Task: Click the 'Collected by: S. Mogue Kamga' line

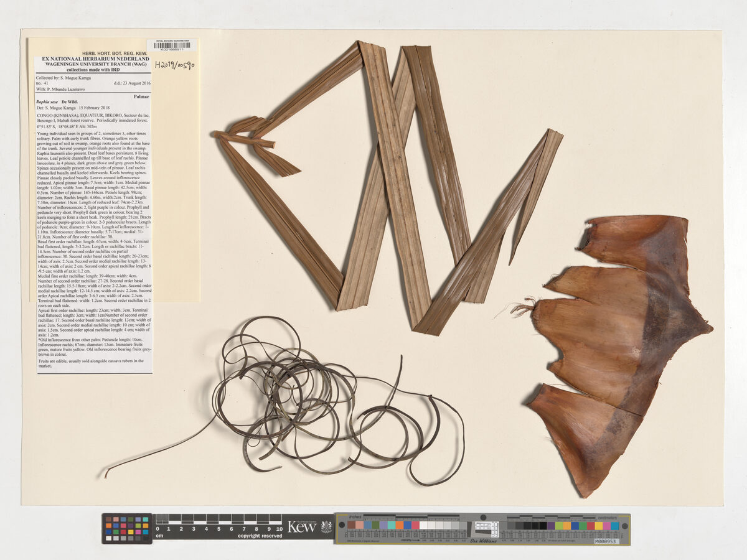Action: click(63, 77)
